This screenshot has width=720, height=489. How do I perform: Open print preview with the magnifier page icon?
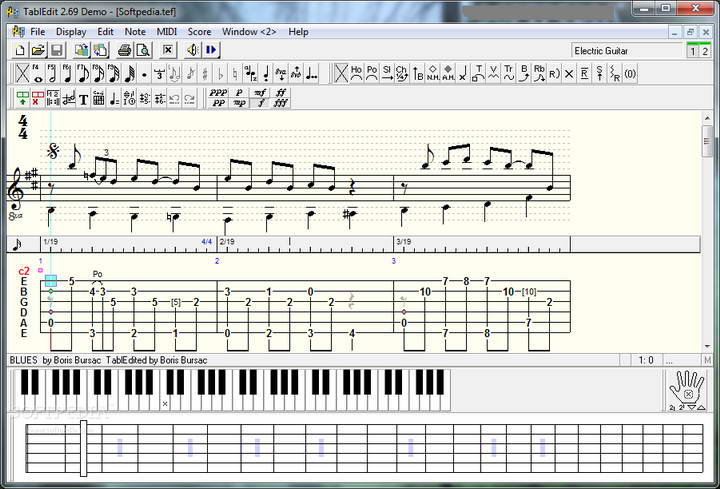[143, 50]
